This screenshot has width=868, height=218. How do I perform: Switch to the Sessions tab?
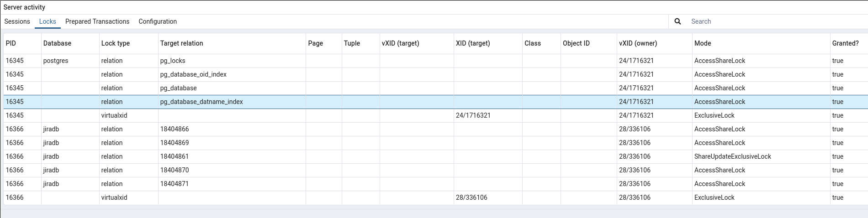tap(17, 21)
